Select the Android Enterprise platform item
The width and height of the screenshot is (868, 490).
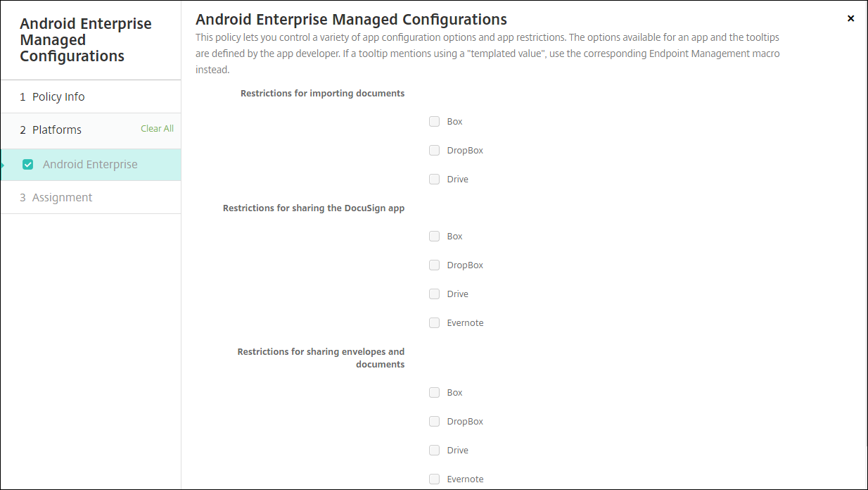(x=90, y=165)
